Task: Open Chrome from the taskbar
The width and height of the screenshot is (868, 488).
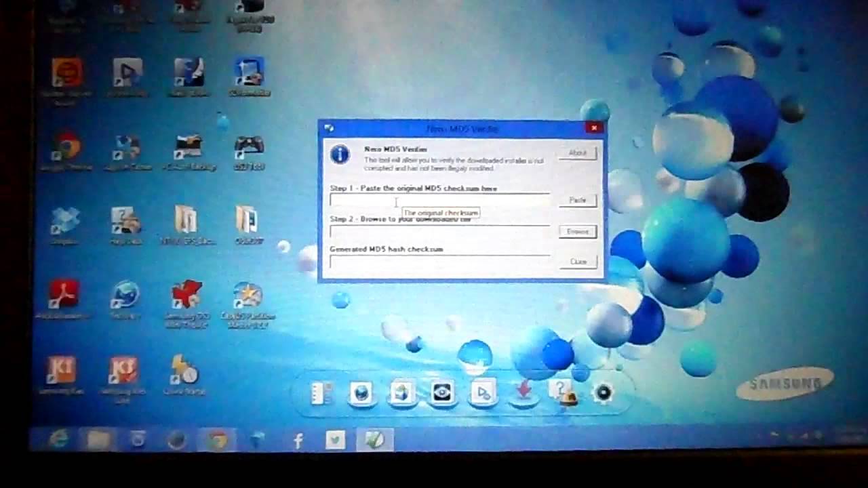Action: 218,441
